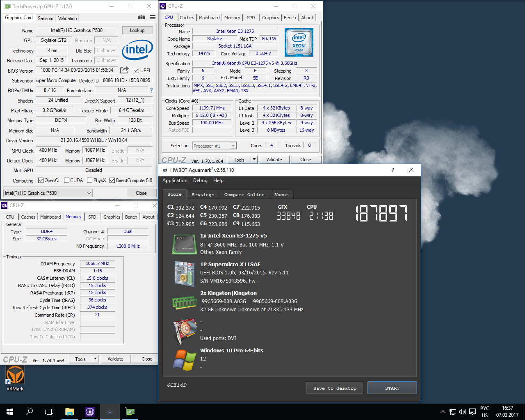This screenshot has width=525, height=420.
Task: Click the taskbar search magnifier icon
Action: coord(30,412)
